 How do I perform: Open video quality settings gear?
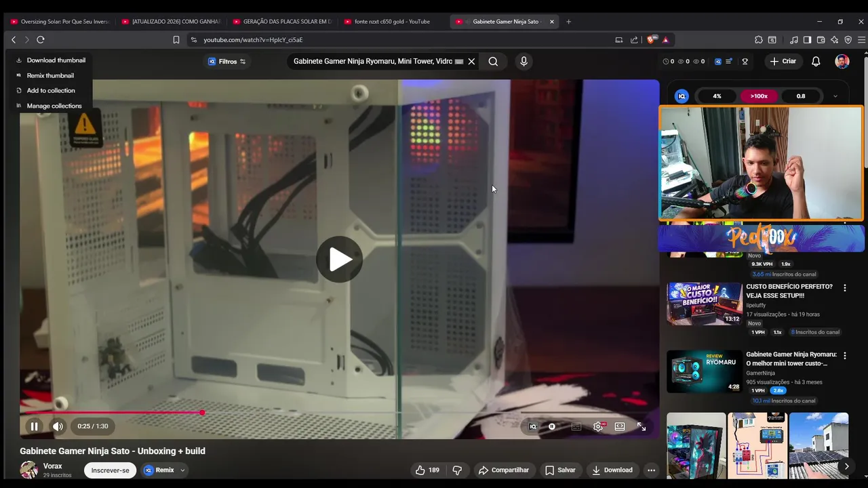pos(597,426)
